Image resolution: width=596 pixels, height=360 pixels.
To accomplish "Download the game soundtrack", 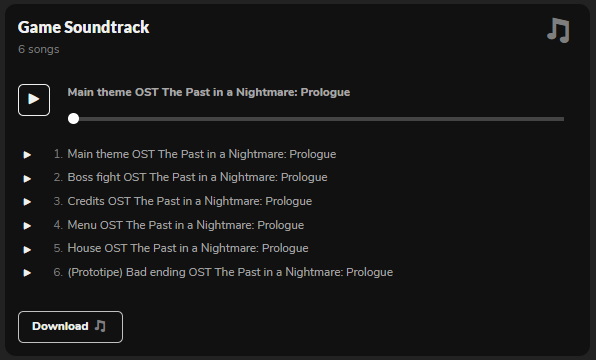I will [x=70, y=327].
